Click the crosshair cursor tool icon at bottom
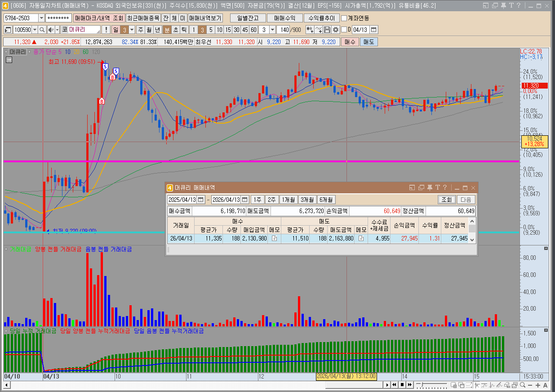This screenshot has width=555, height=392. [477, 385]
